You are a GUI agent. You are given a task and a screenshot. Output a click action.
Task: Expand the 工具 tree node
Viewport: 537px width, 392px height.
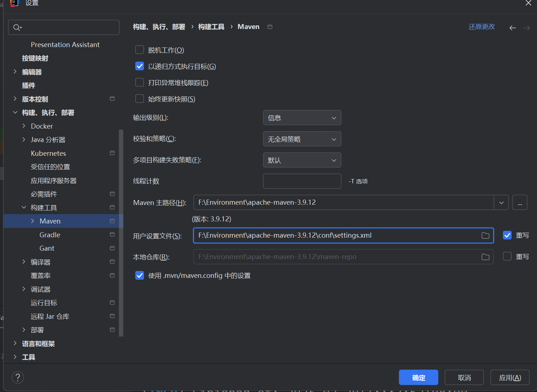point(15,357)
